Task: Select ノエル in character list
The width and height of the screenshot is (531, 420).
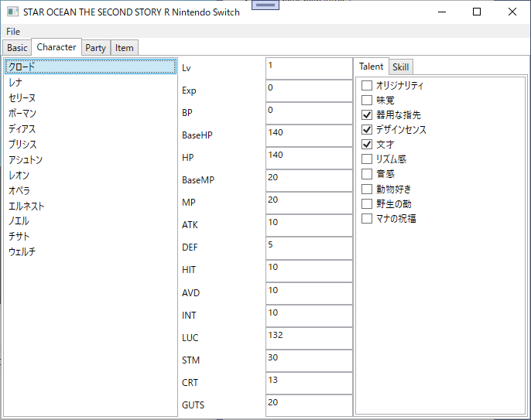Action: coord(91,221)
